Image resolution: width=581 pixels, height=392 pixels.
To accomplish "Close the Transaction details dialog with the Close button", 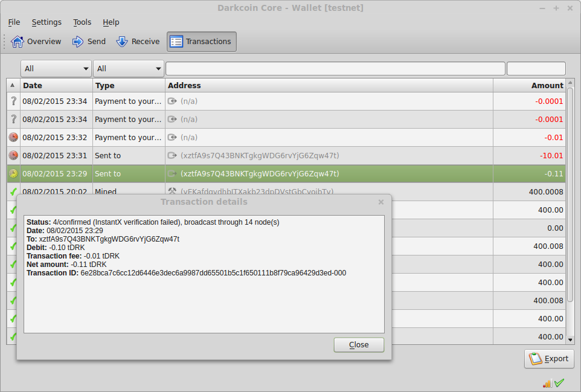I will [x=359, y=345].
